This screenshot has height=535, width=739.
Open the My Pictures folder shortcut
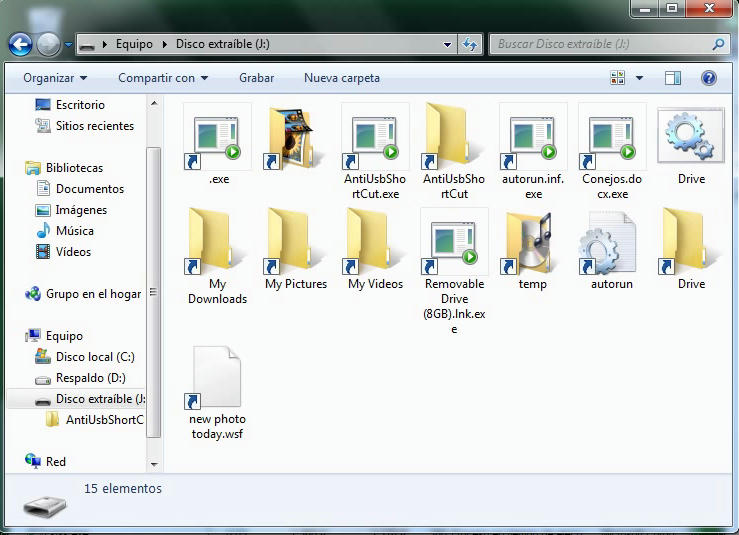click(x=296, y=242)
